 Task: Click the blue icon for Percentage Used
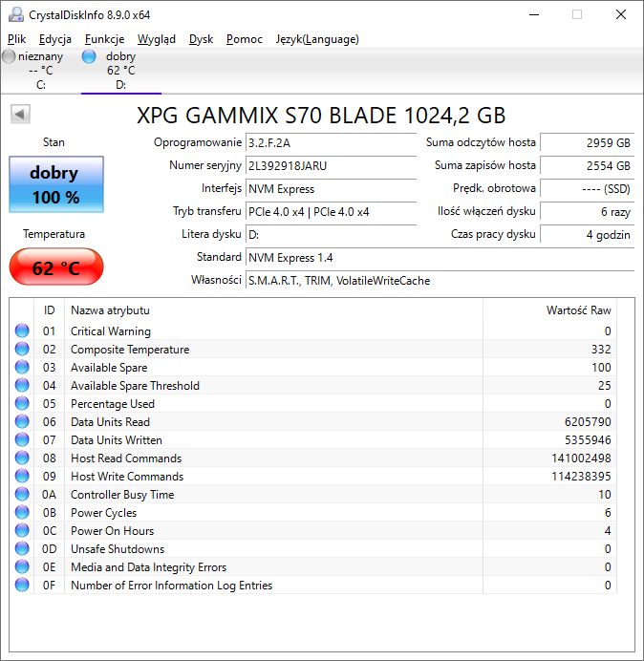[22, 403]
